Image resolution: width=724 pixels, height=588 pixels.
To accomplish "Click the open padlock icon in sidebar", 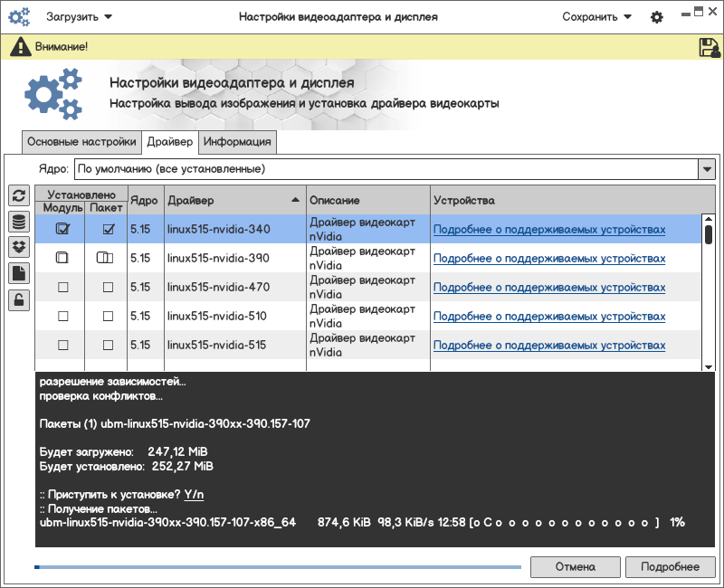I will point(18,299).
